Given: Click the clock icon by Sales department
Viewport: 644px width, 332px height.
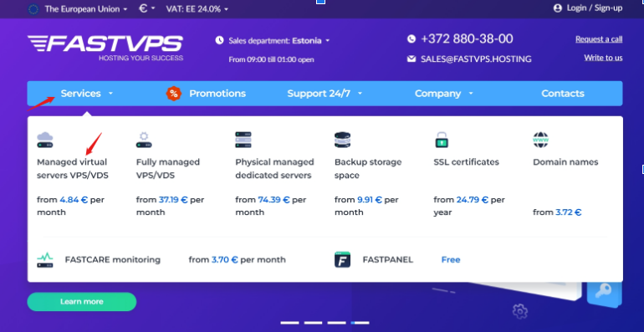Looking at the screenshot, I should coord(220,40).
